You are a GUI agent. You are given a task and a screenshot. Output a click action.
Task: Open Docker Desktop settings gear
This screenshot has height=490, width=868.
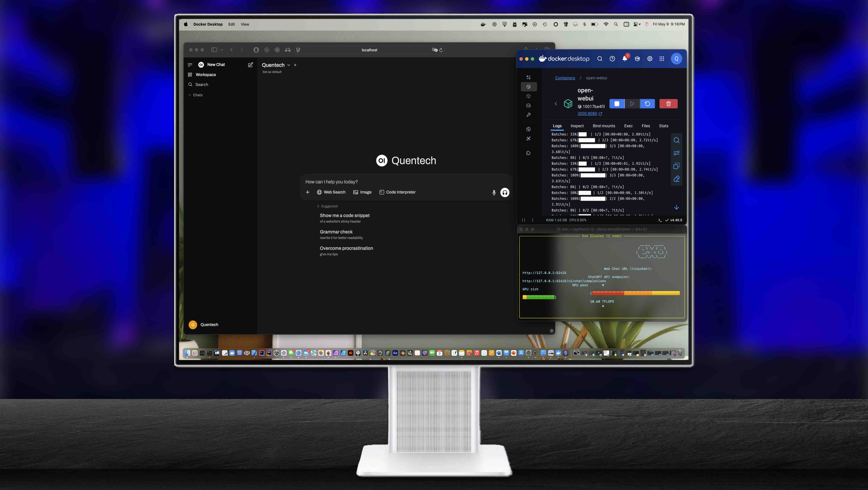click(650, 59)
